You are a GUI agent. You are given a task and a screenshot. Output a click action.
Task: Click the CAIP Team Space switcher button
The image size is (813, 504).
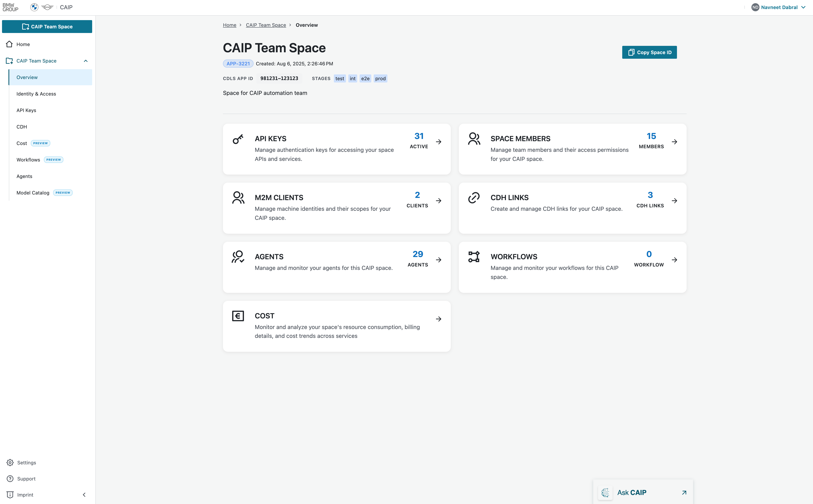click(47, 27)
